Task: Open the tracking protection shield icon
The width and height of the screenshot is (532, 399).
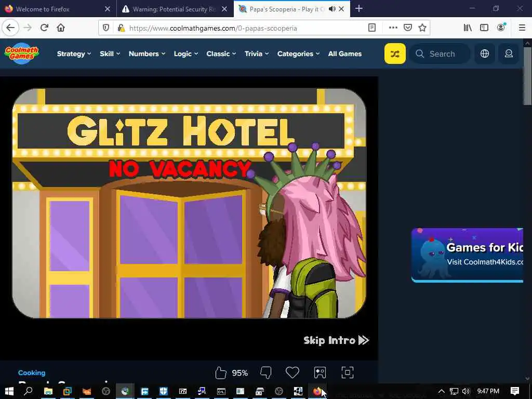Action: (x=106, y=28)
